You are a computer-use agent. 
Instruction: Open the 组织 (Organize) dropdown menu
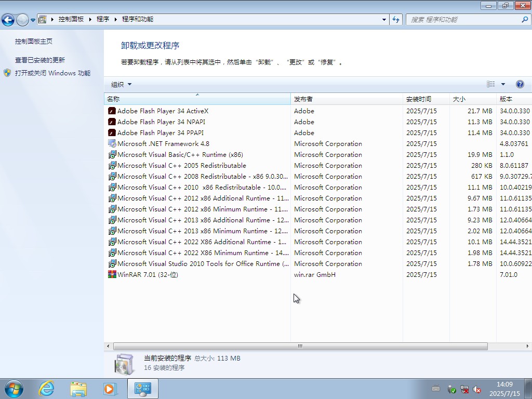(x=121, y=84)
